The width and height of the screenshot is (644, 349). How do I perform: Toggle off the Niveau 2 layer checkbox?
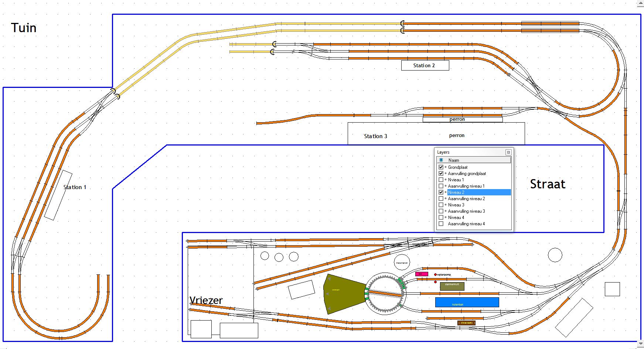(441, 192)
